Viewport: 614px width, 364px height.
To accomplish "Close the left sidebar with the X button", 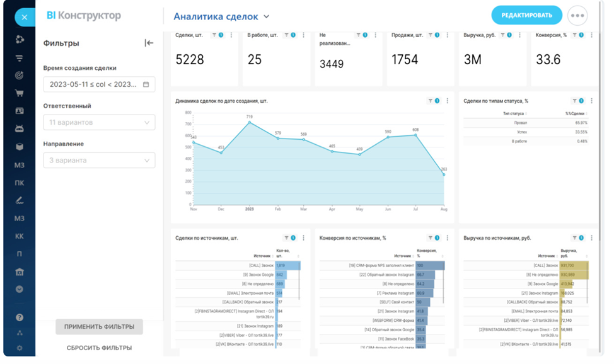I will 24,17.
